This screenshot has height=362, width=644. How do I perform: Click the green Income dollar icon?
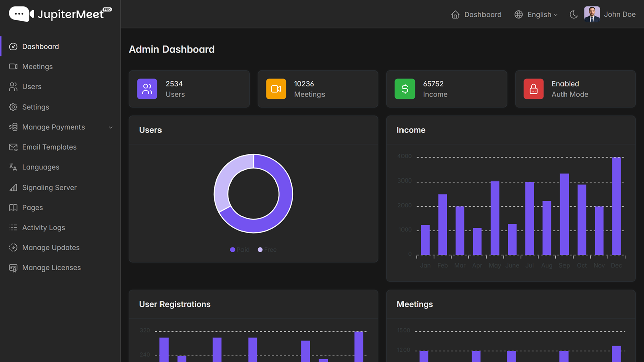click(405, 89)
